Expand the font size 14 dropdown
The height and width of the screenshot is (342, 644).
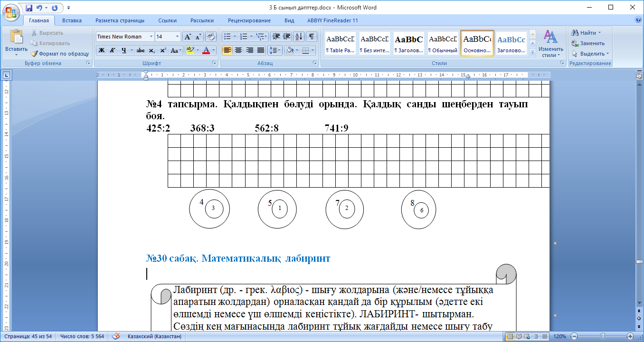tap(178, 37)
